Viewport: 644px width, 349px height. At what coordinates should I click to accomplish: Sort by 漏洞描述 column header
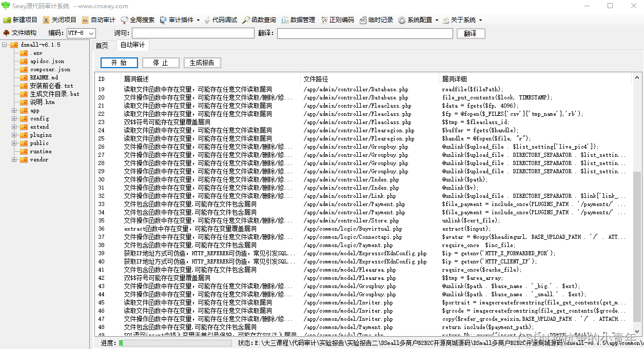211,79
